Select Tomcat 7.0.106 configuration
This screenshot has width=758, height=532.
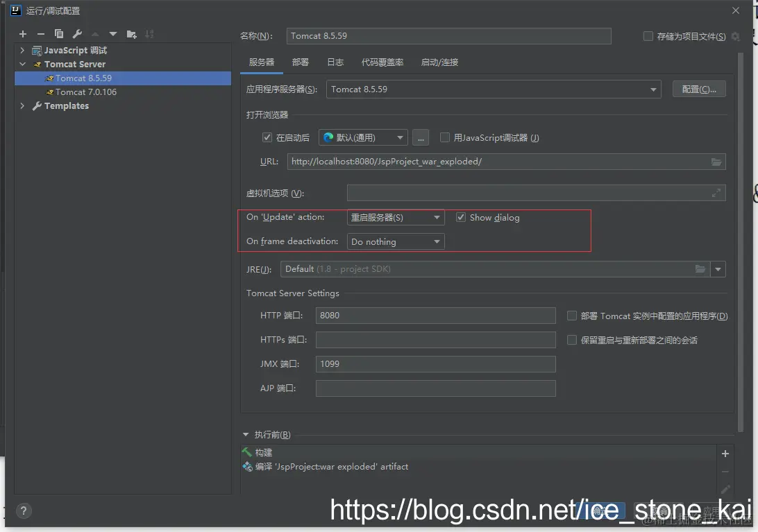pos(123,92)
